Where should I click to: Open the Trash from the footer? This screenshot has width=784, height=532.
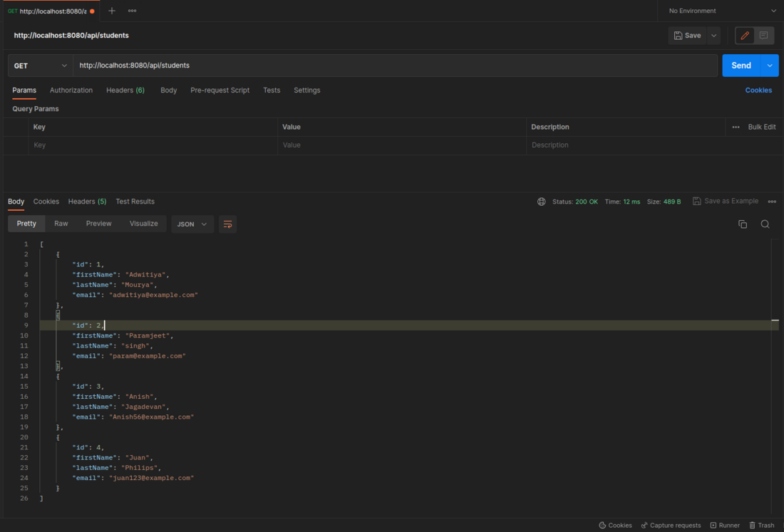pyautogui.click(x=762, y=525)
